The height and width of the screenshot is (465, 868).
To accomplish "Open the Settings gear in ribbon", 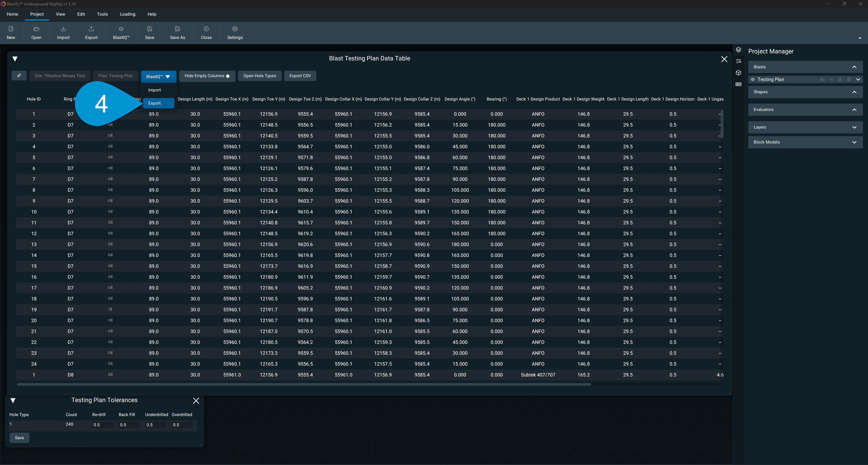I will click(x=235, y=29).
